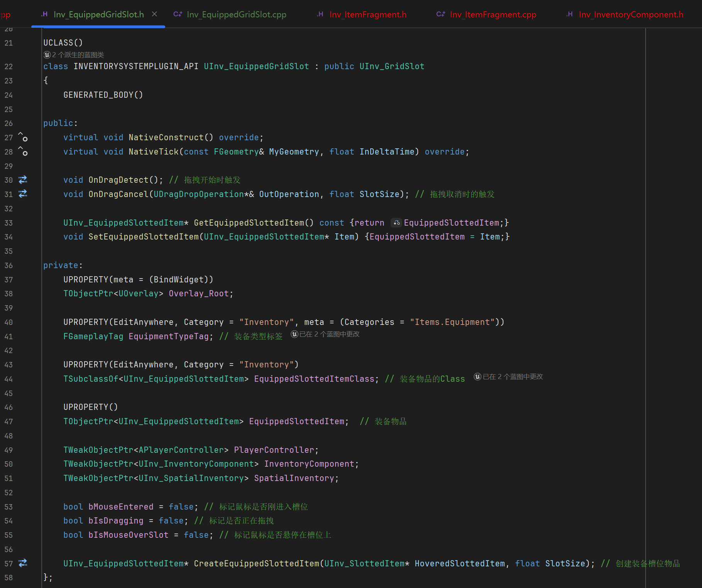This screenshot has height=588, width=702.
Task: Click the C++ icon on Inv_ItemFragment.cpp tab
Action: pyautogui.click(x=441, y=14)
